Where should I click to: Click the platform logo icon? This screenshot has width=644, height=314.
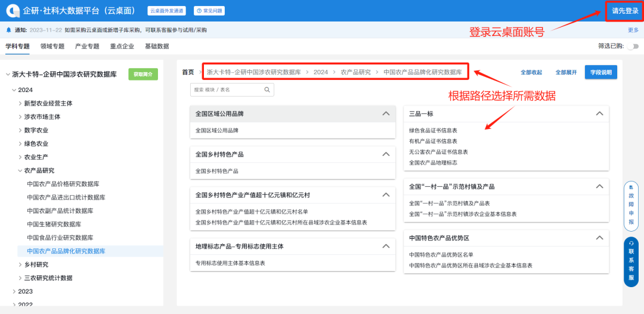click(x=13, y=11)
